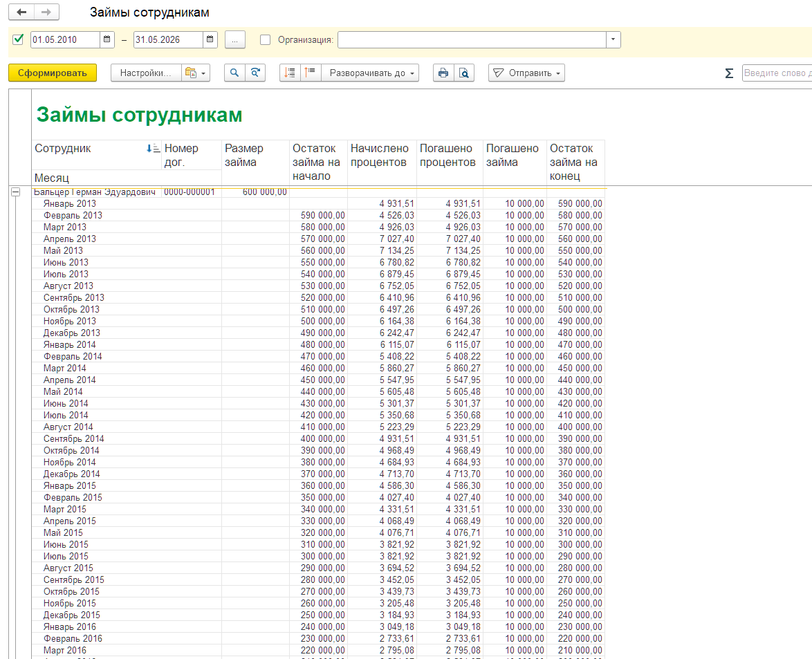Click ending balance 240 000,00
The width and height of the screenshot is (812, 659).
(580, 615)
